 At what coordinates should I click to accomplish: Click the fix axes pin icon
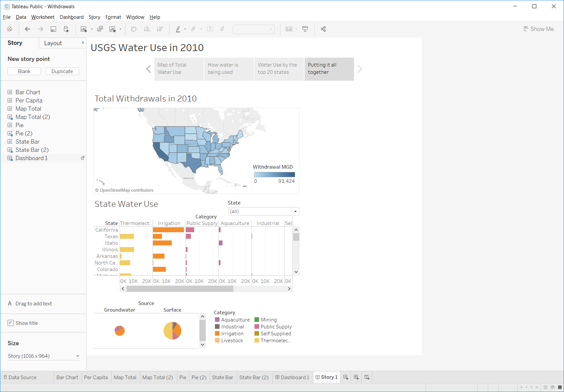[222, 29]
